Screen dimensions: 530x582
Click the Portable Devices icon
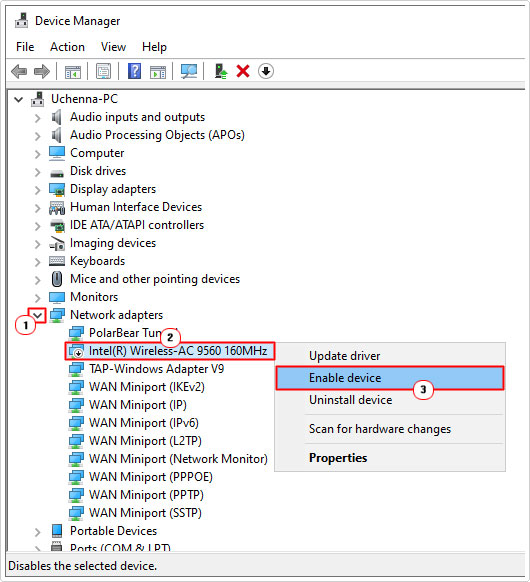[x=57, y=531]
